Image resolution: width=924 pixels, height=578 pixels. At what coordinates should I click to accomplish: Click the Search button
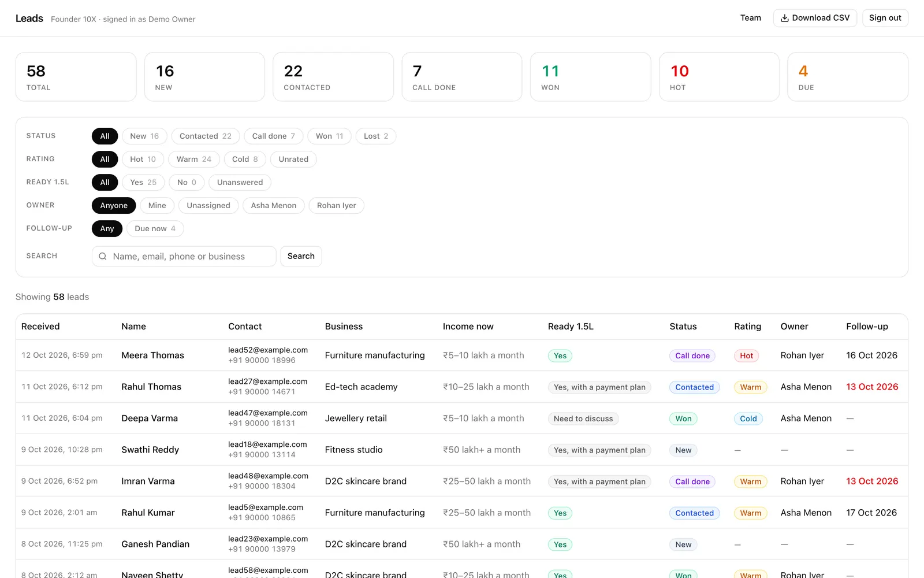pyautogui.click(x=301, y=256)
